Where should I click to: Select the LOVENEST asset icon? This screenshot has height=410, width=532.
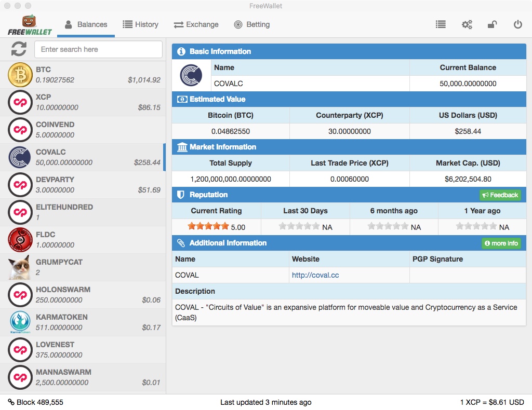click(x=20, y=350)
